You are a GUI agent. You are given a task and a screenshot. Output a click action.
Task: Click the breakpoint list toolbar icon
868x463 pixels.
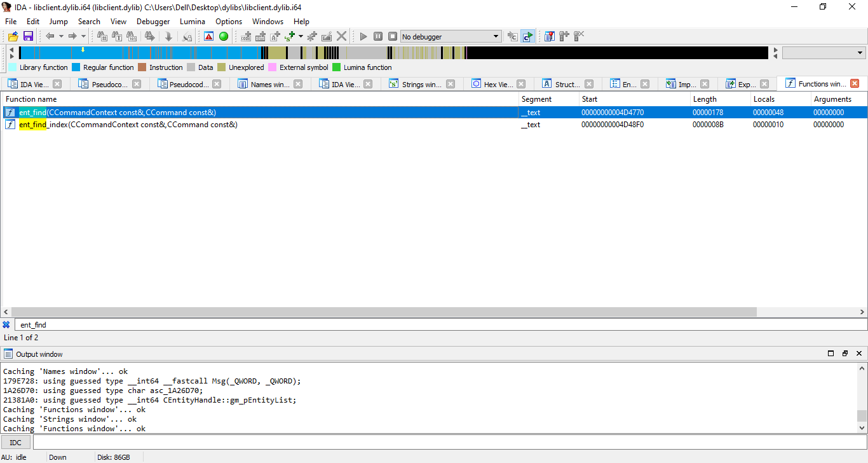tap(550, 36)
